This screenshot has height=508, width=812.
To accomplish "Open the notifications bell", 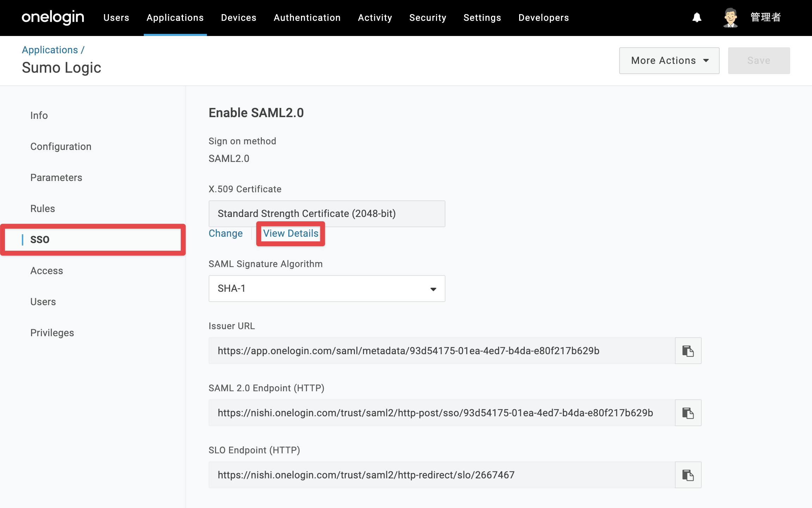I will [x=697, y=18].
